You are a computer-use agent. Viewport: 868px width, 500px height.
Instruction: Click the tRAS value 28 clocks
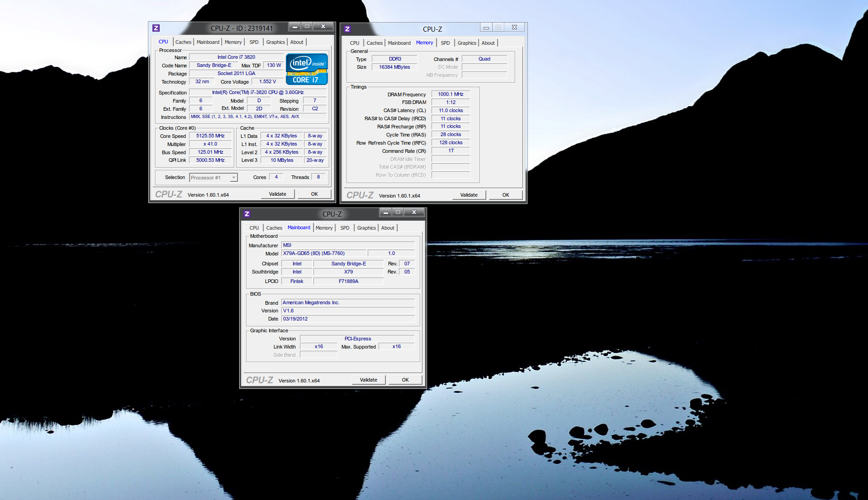451,134
